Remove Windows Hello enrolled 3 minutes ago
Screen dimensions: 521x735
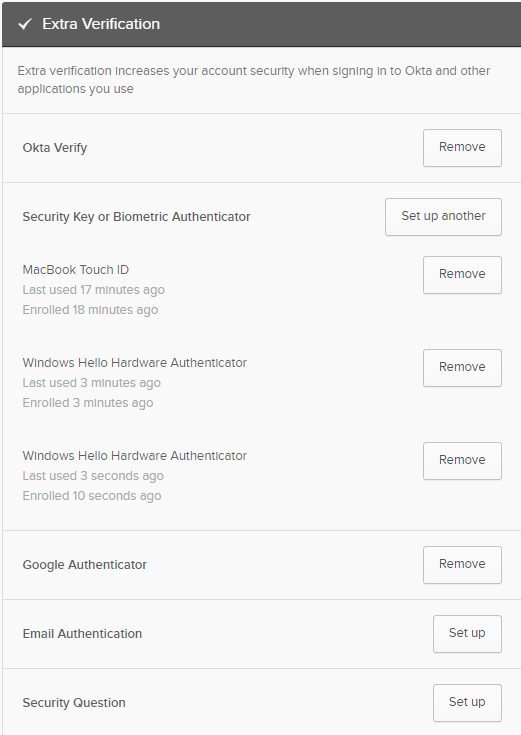coord(462,368)
